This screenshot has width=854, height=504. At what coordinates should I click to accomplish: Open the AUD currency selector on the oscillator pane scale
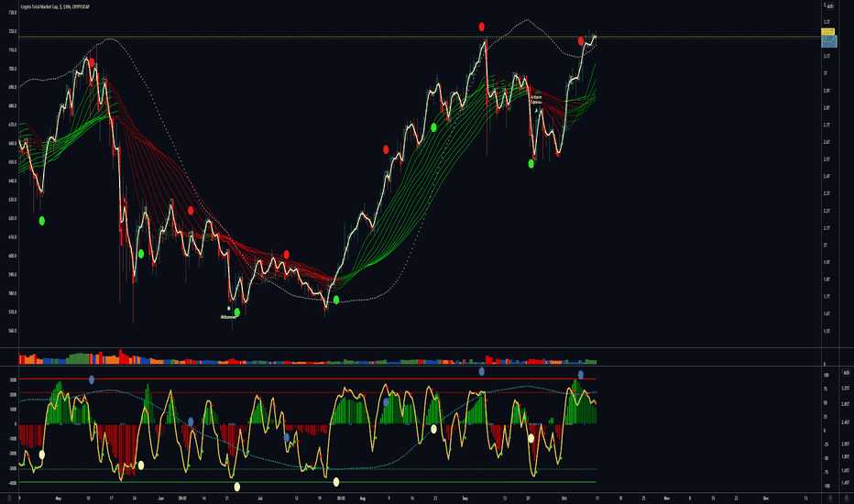[846, 373]
